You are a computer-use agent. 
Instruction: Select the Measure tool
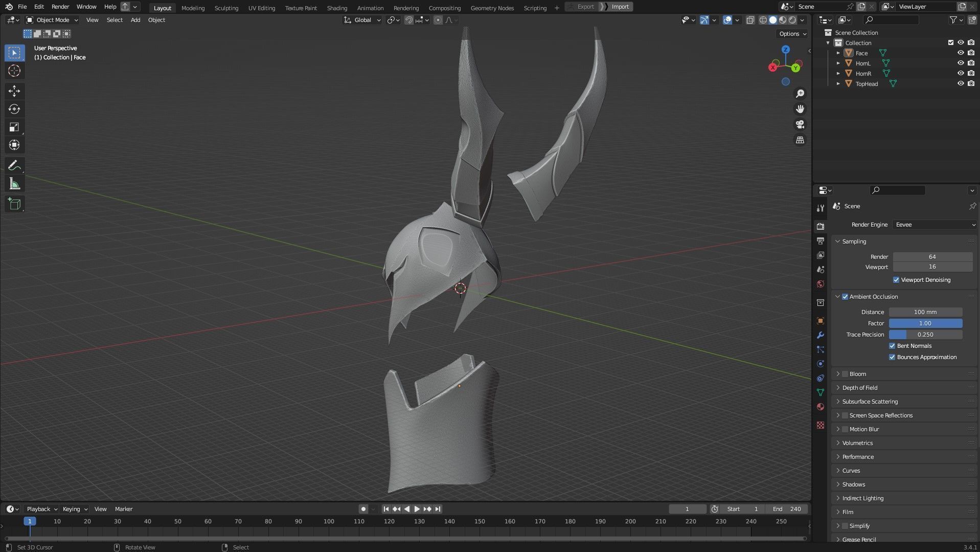(x=14, y=184)
